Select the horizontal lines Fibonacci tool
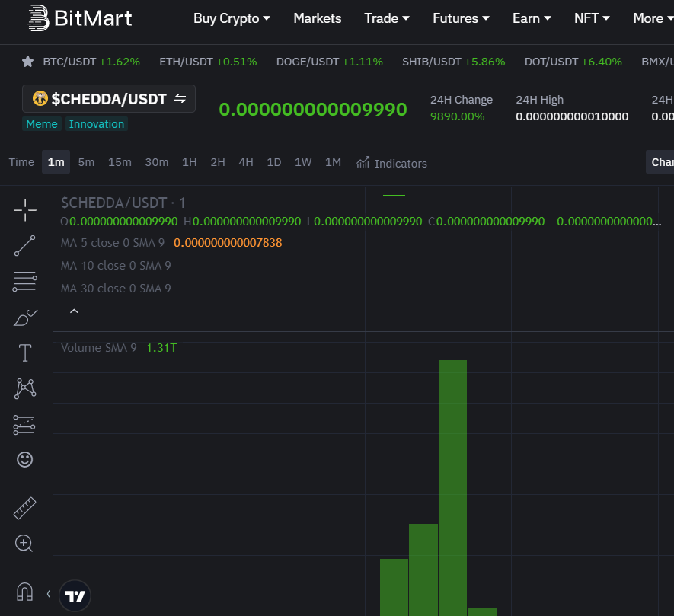674x616 pixels. (25, 282)
